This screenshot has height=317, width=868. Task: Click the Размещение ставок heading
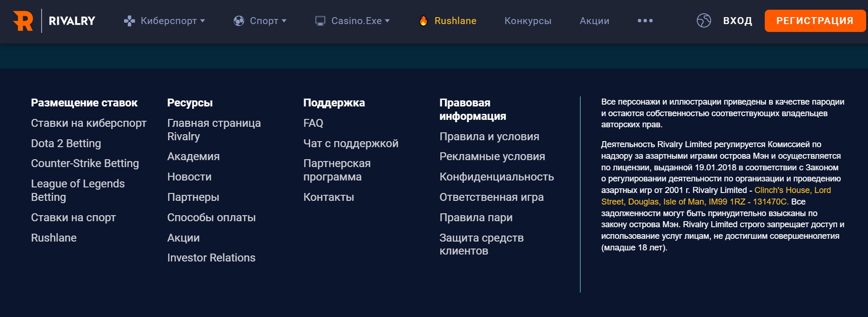click(84, 103)
